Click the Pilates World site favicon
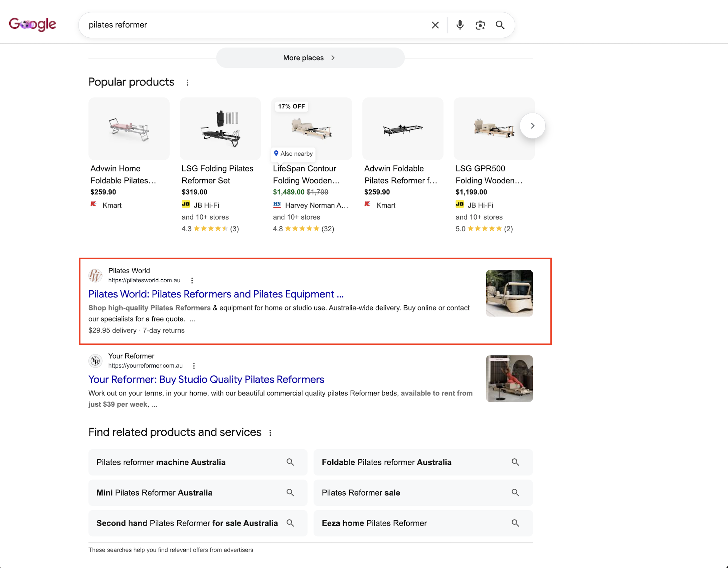The width and height of the screenshot is (728, 568). (95, 275)
